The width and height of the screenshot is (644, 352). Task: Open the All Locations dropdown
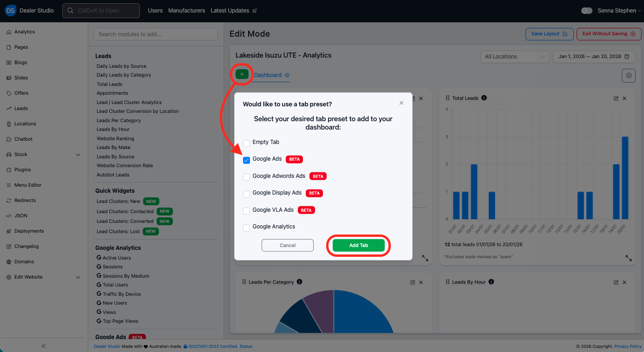tap(515, 57)
